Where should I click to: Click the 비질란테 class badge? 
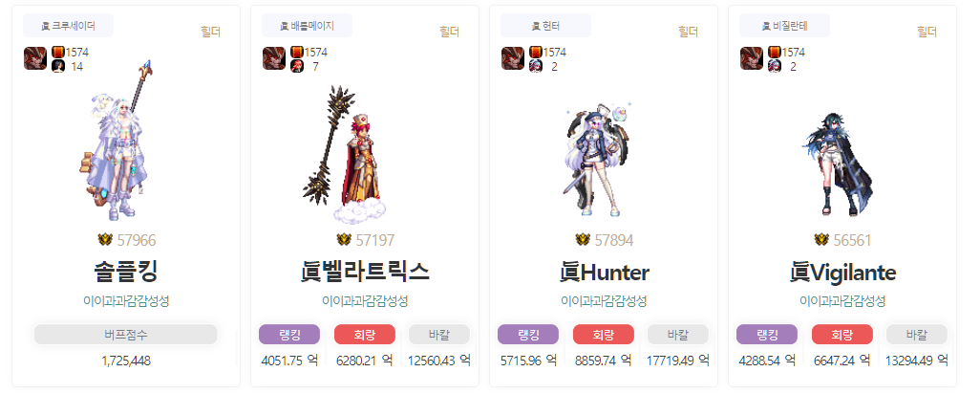point(784,26)
